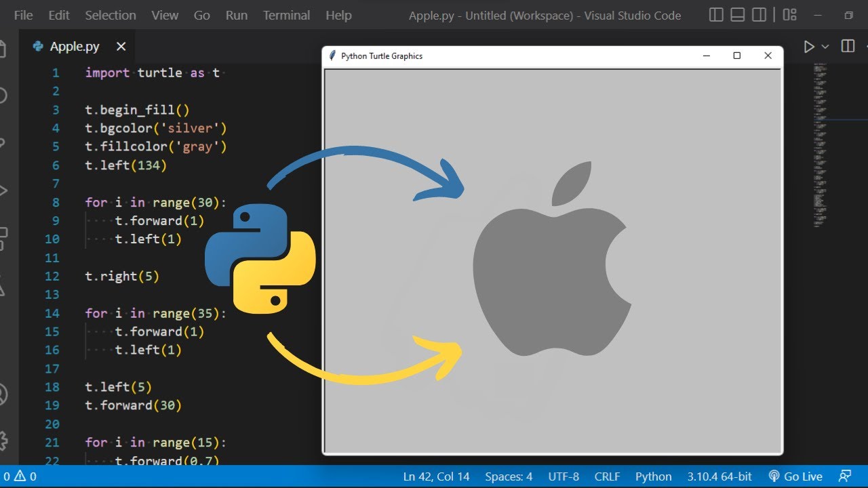
Task: Click the Python file icon on Apple.py tab
Action: [38, 46]
